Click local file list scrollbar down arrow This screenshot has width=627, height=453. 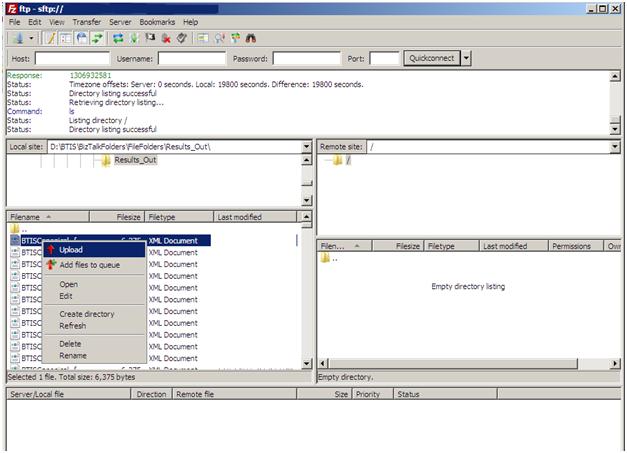tap(307, 363)
